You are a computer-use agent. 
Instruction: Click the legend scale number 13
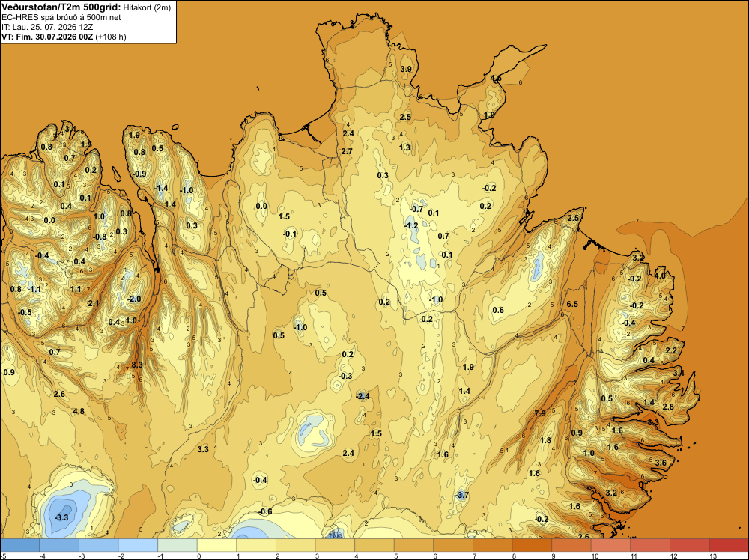[x=713, y=556]
